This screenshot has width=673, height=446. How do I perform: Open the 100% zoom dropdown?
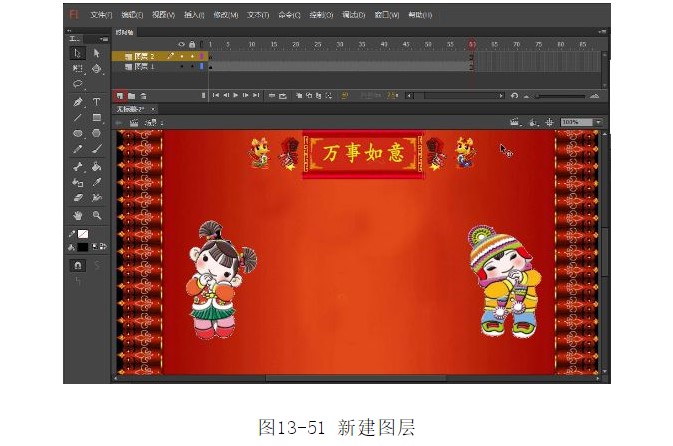[x=597, y=122]
